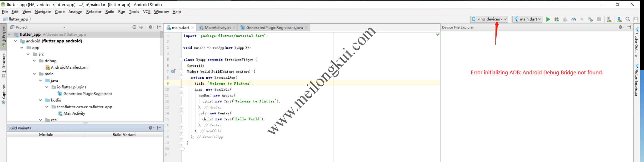Collapse the debug folder
644x162 pixels.
34,61
